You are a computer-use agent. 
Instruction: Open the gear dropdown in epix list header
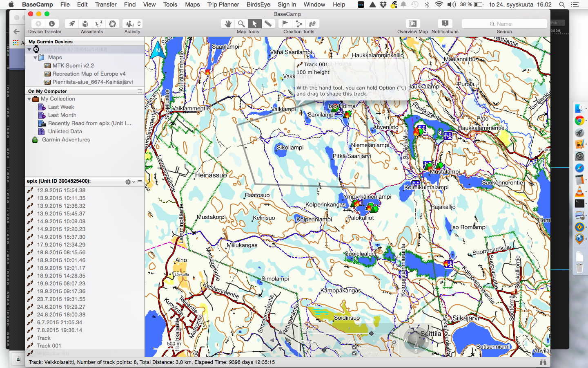(130, 182)
